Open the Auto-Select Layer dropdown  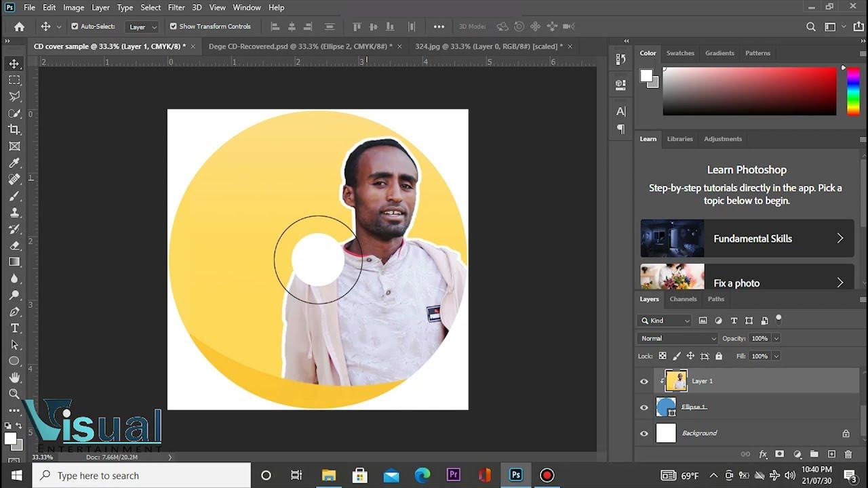[x=143, y=26]
